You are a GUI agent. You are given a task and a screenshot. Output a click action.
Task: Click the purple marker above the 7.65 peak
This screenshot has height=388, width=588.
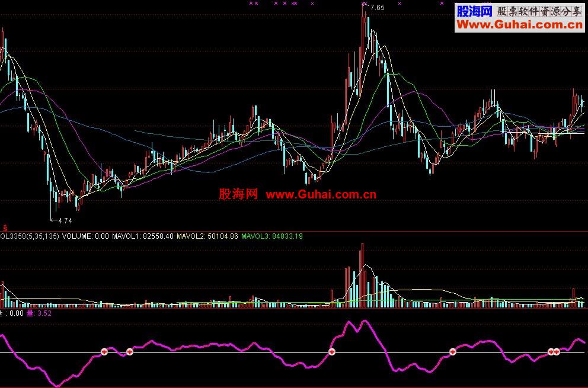[x=364, y=4]
